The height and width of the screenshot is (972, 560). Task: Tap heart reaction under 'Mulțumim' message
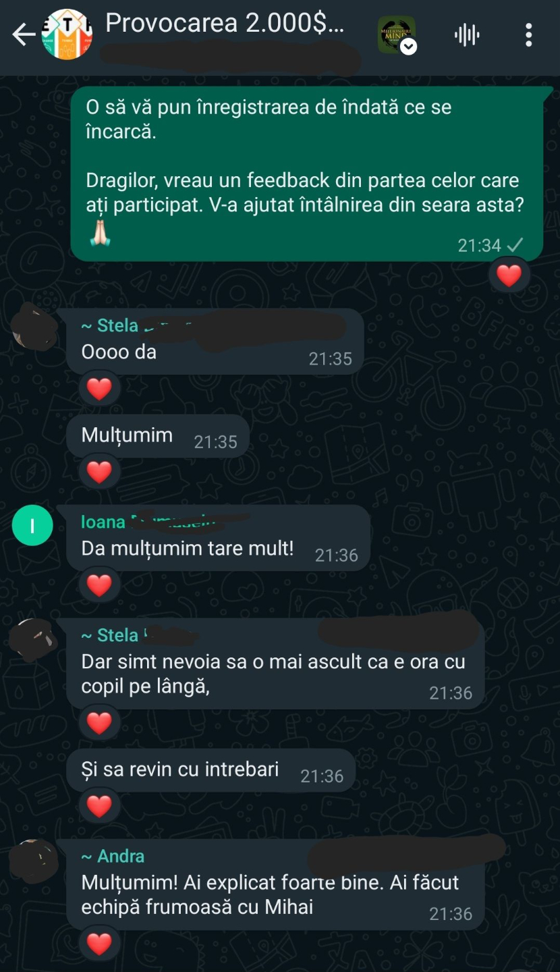point(99,472)
